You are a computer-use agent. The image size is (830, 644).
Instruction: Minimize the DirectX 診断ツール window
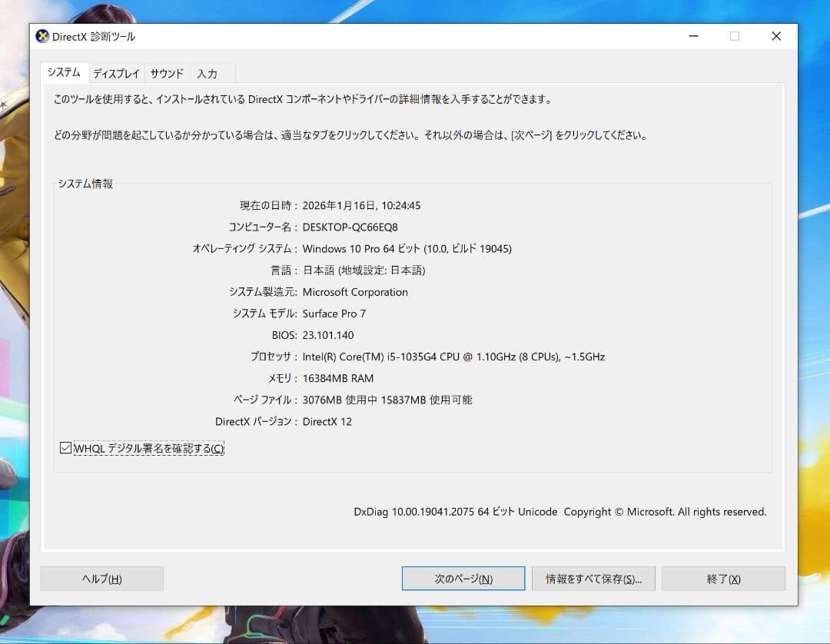pos(693,35)
